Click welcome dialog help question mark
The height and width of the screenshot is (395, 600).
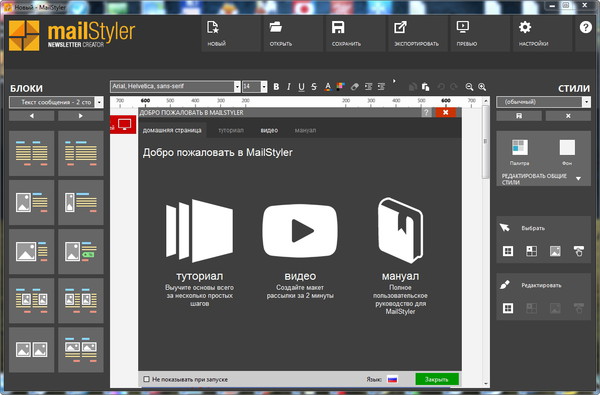point(426,113)
